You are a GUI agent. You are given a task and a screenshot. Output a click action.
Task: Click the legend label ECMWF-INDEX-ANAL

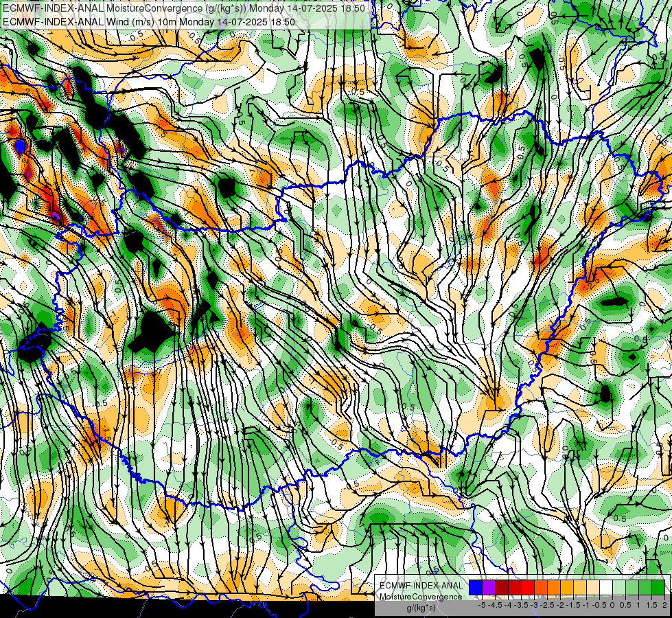coord(421,586)
